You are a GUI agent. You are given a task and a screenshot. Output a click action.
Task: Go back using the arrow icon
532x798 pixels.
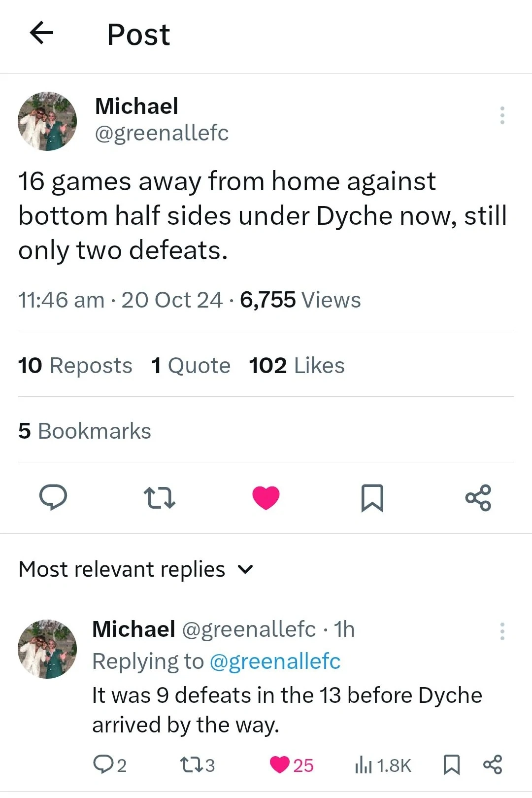click(x=42, y=34)
